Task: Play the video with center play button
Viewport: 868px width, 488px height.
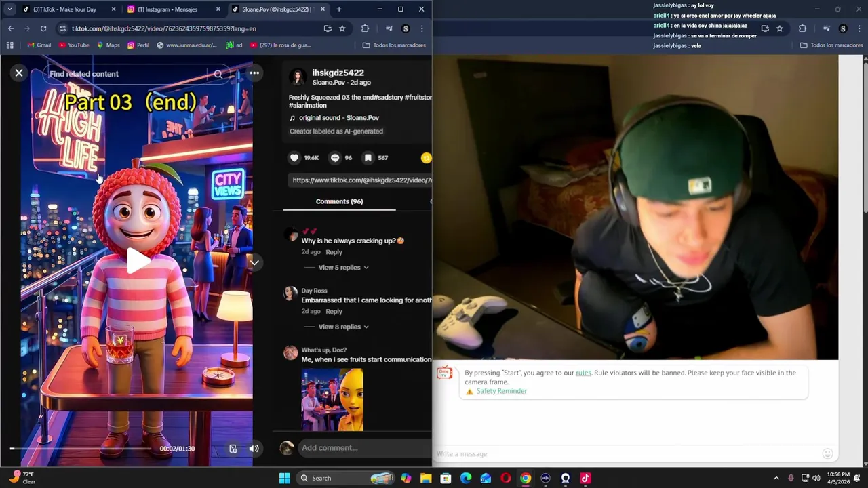Action: pos(138,261)
